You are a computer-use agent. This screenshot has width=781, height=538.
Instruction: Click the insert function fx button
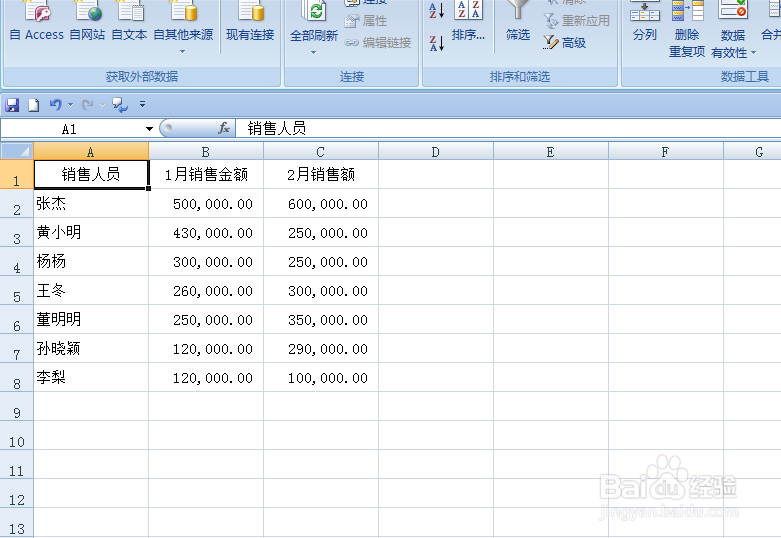pyautogui.click(x=224, y=129)
